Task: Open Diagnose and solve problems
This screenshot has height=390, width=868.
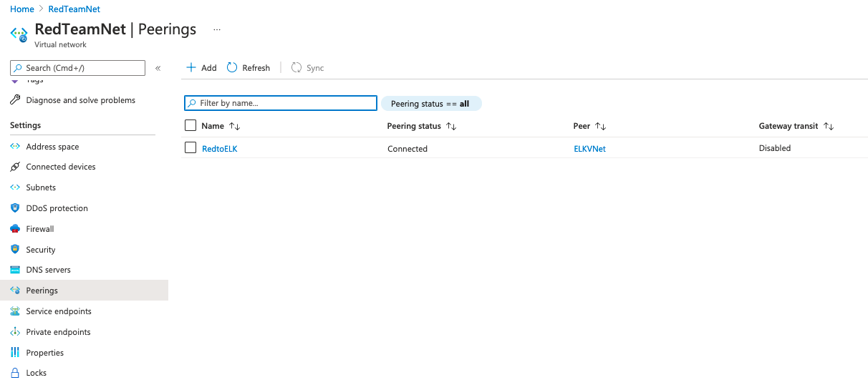Action: click(x=80, y=100)
